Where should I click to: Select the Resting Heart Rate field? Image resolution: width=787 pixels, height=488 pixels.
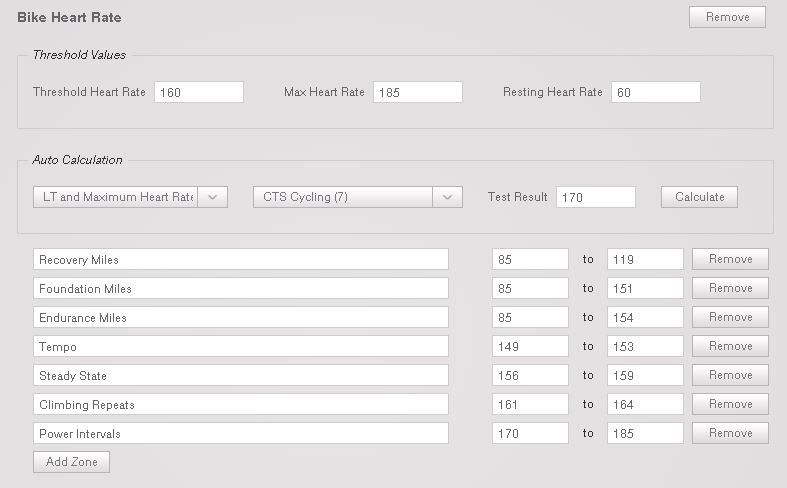tap(655, 92)
